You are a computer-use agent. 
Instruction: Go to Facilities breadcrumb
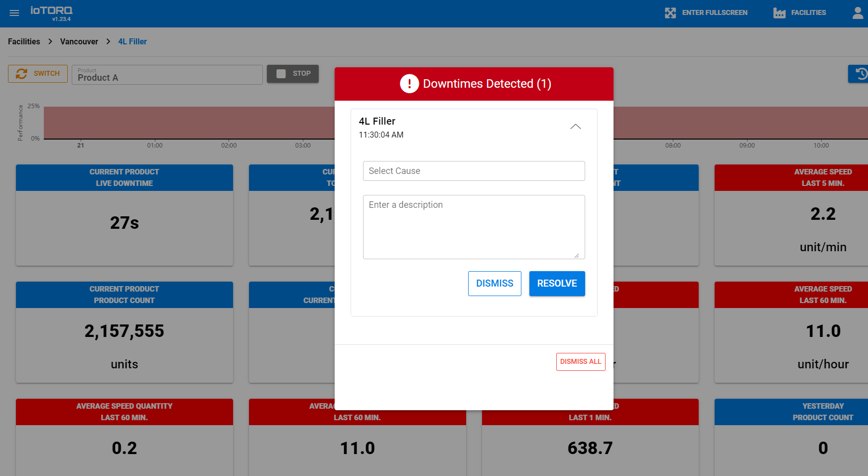24,42
